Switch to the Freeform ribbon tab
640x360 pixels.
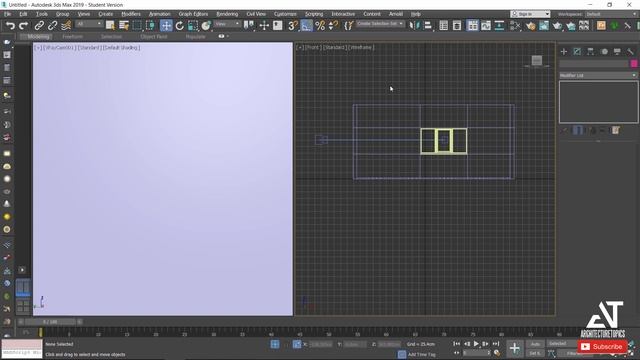click(x=73, y=36)
